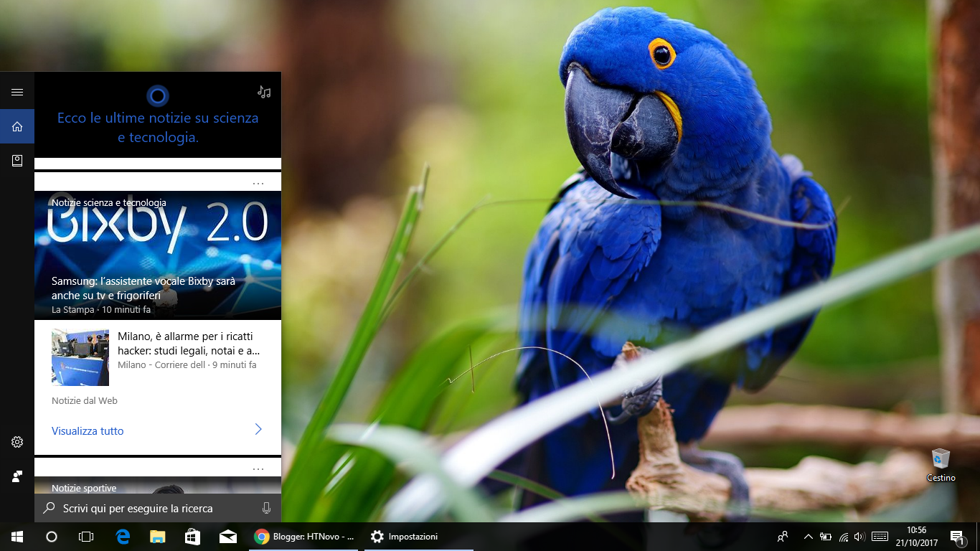
Task: Open the volume speaker tray icon
Action: 859,537
